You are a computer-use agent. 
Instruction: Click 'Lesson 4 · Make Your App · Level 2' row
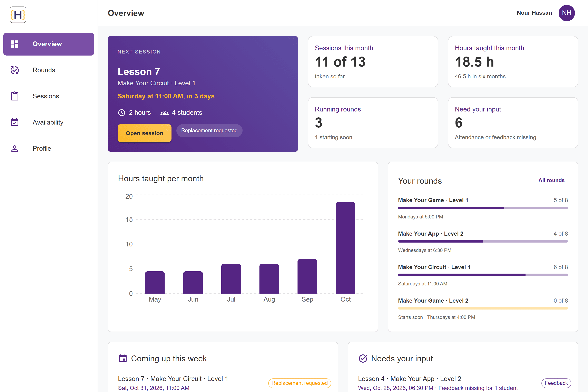[464, 383]
